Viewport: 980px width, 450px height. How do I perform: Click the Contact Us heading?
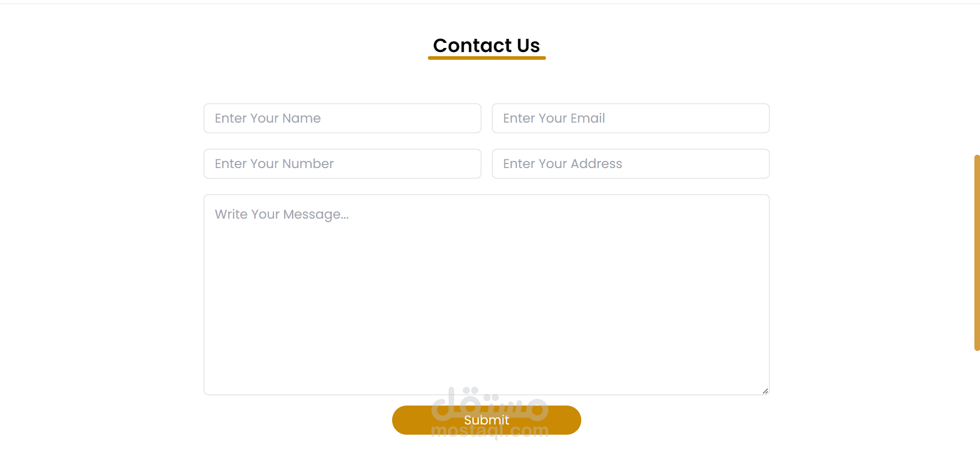click(486, 45)
